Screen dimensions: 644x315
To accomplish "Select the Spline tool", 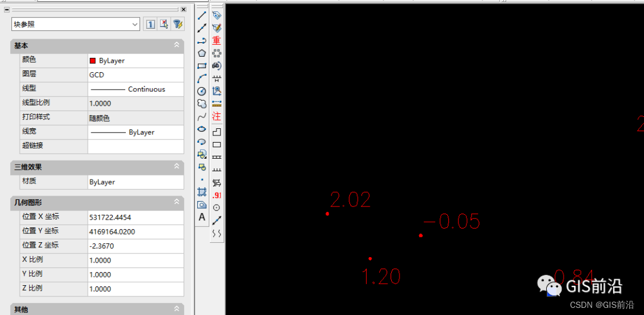I will tap(202, 117).
